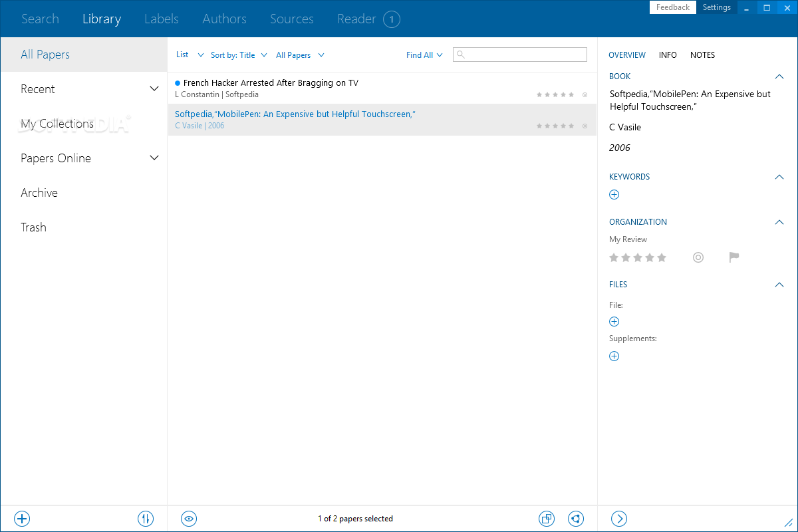
Task: Toggle the read status circle in My Review
Action: point(698,257)
